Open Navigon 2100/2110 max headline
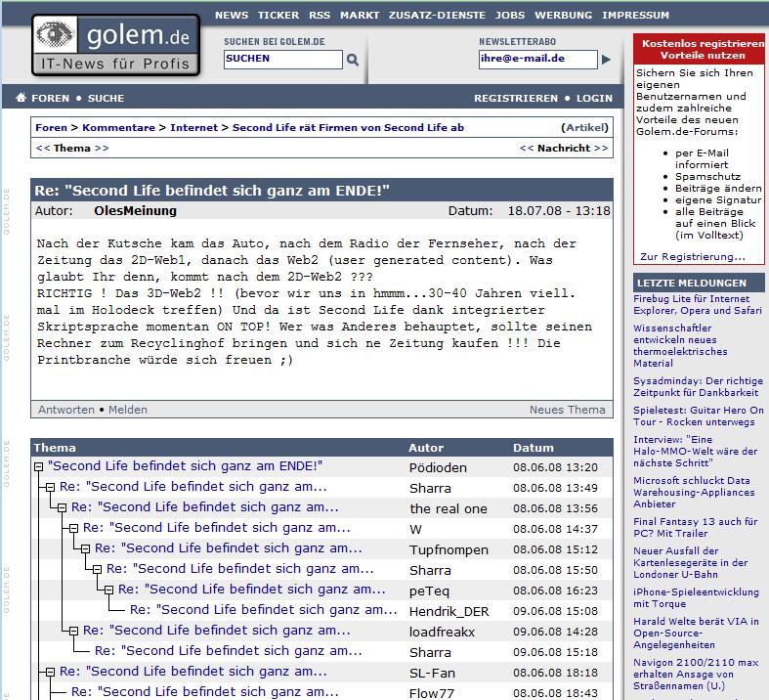Image resolution: width=769 pixels, height=700 pixels. click(x=696, y=674)
